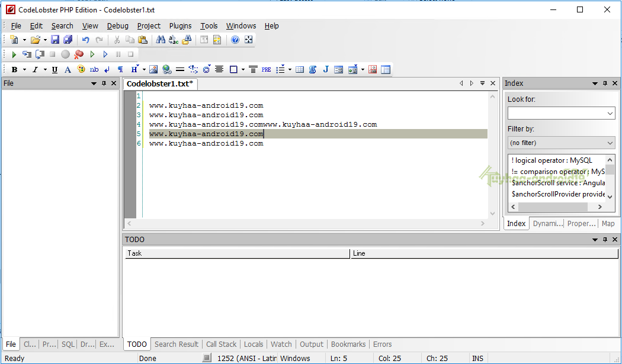
Task: Undo the last edit
Action: tap(86, 40)
